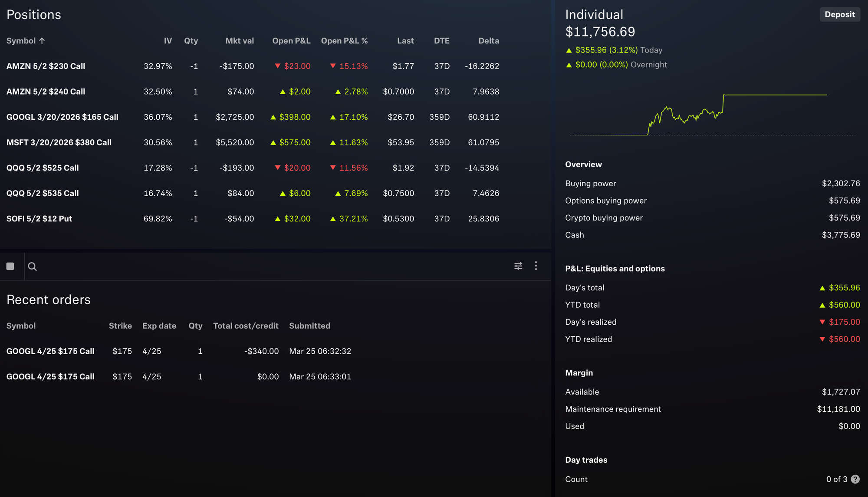Click the 69.82% IV value for SOFI
The height and width of the screenshot is (497, 868).
[x=158, y=219]
